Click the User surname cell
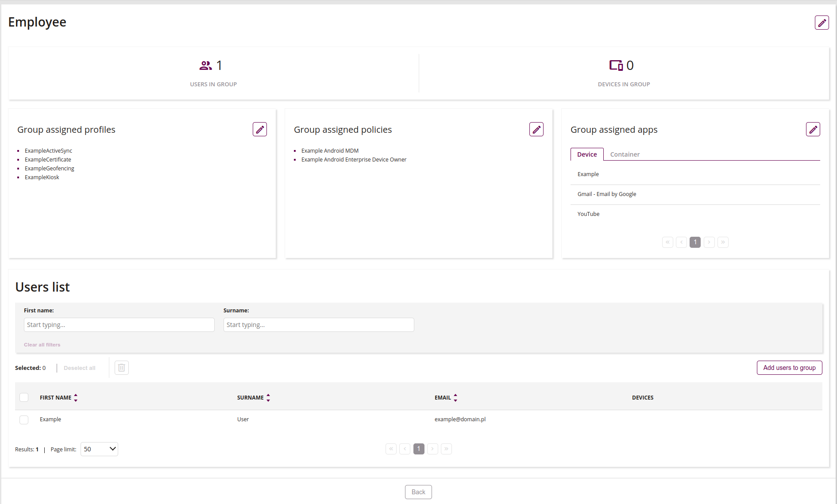The image size is (837, 504). pyautogui.click(x=243, y=419)
